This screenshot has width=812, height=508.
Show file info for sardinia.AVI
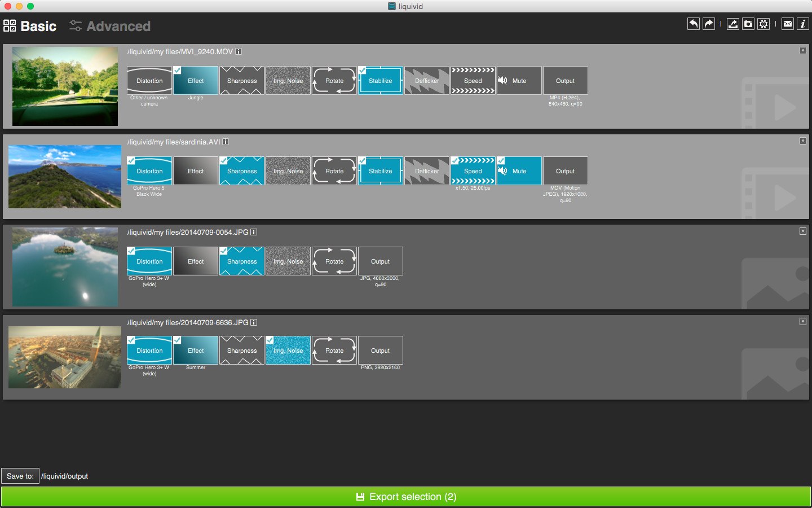(x=226, y=142)
